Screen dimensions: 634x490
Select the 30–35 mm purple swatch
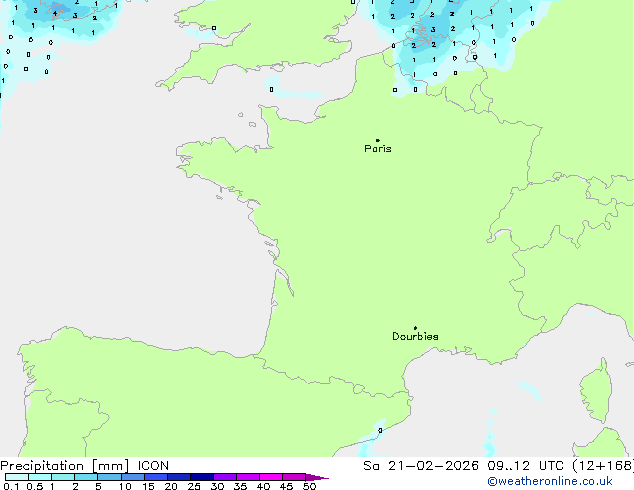click(x=224, y=477)
